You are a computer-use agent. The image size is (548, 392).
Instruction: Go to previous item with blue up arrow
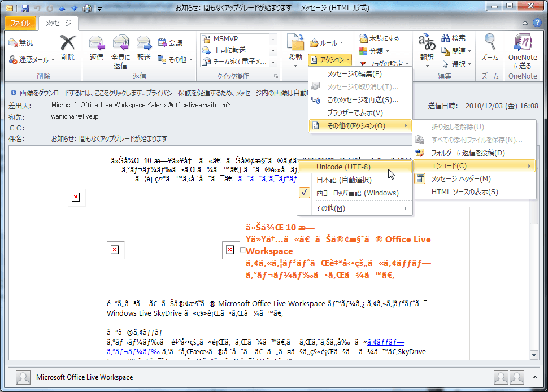[x=62, y=8]
